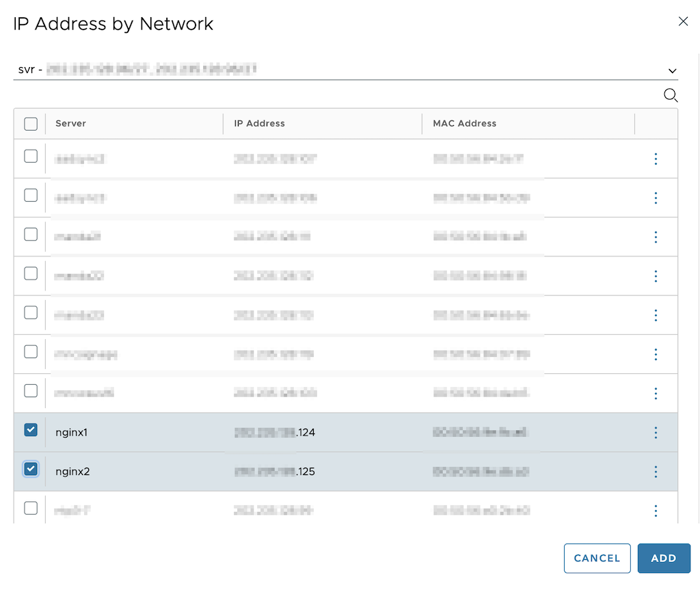Open the three-dot menu for nginx2 row
This screenshot has height=590, width=700.
tap(656, 472)
